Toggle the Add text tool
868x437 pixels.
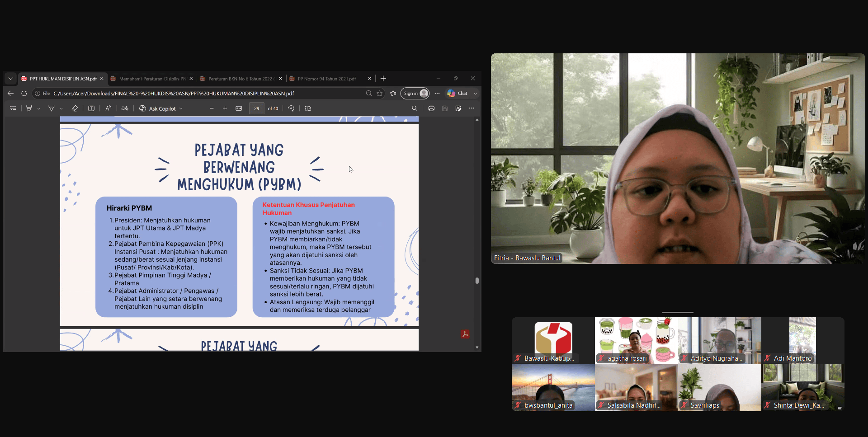tap(91, 108)
